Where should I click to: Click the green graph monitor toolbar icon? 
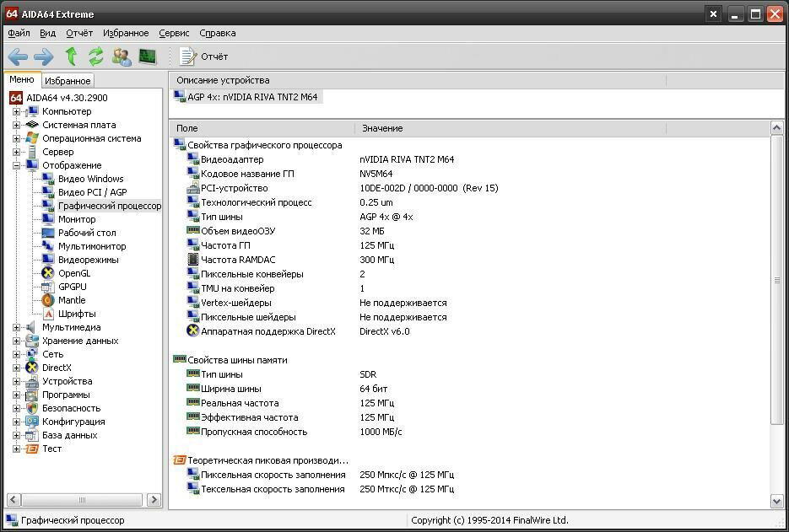[148, 56]
